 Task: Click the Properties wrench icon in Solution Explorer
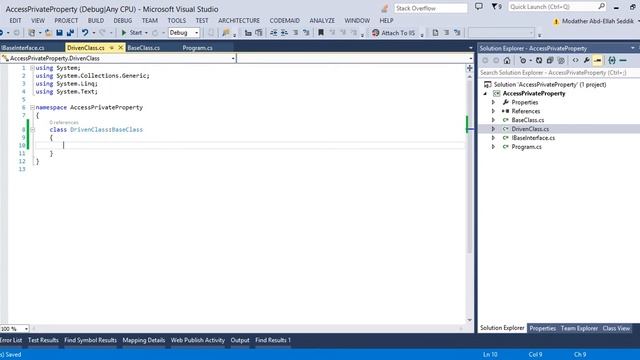tap(587, 60)
